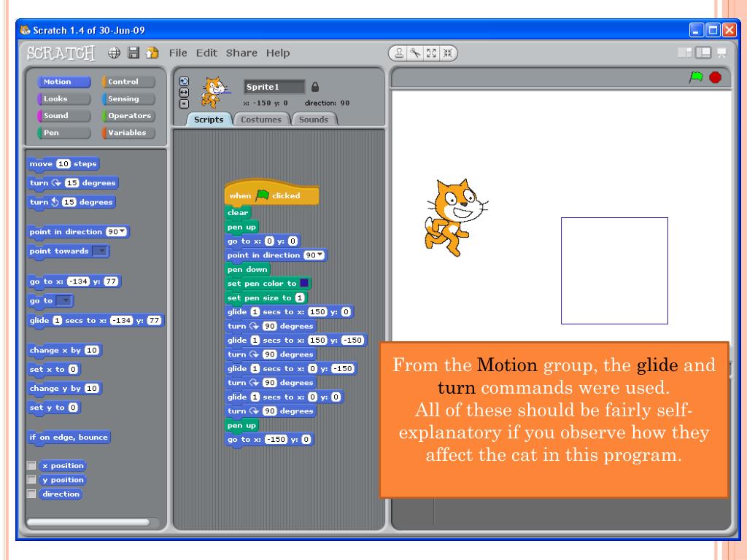
Task: Click steps value 10 in move block
Action: (63, 164)
